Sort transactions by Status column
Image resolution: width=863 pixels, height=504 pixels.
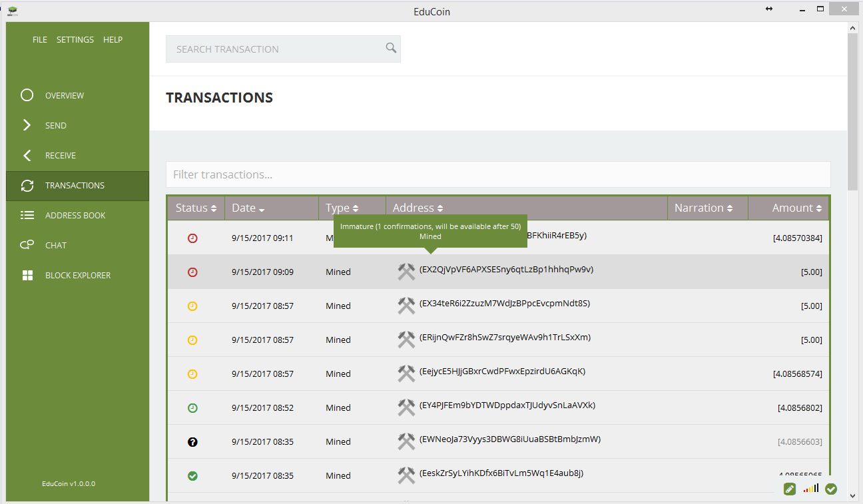(196, 208)
